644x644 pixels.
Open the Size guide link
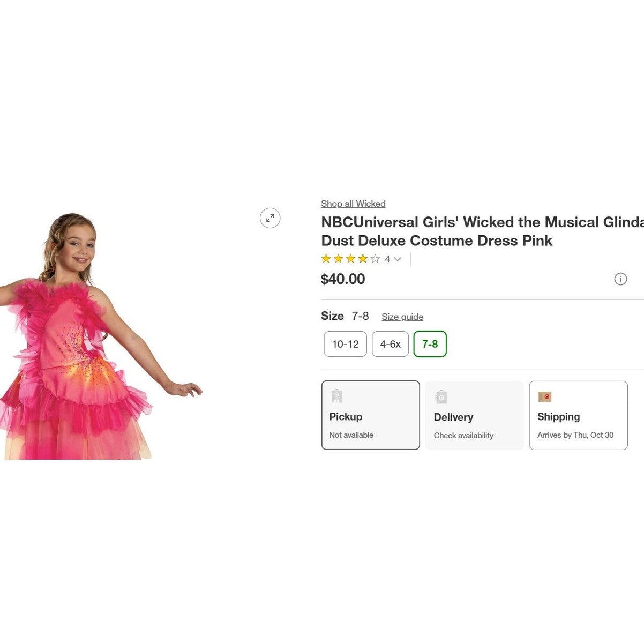pyautogui.click(x=402, y=317)
